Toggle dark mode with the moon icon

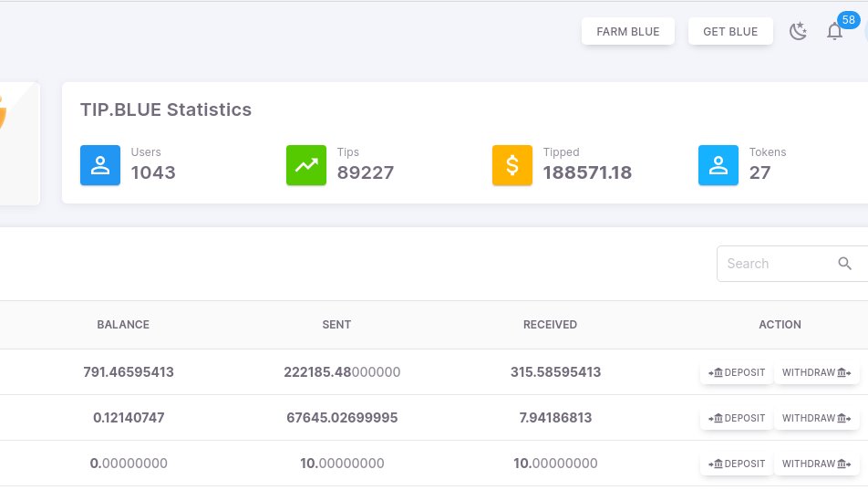(798, 31)
